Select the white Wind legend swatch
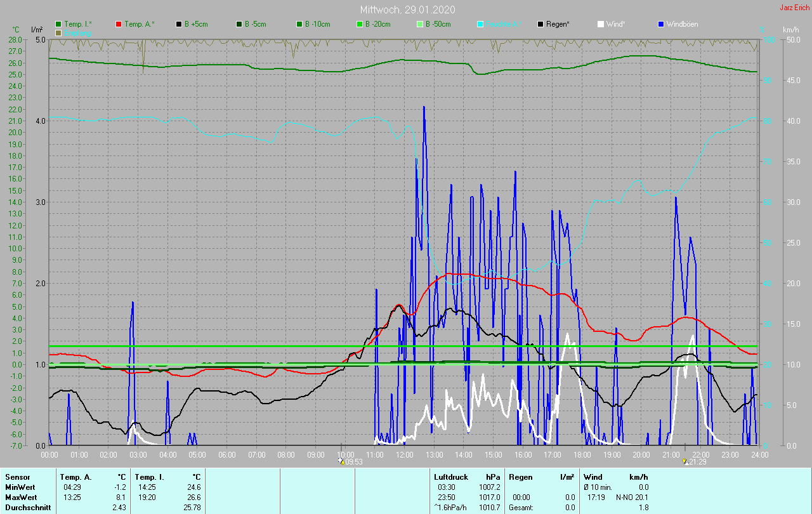812x514 pixels. [x=601, y=24]
